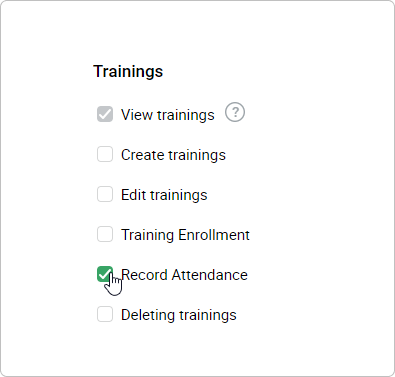Click the Trainings section heading
The width and height of the screenshot is (395, 377).
pyautogui.click(x=128, y=72)
